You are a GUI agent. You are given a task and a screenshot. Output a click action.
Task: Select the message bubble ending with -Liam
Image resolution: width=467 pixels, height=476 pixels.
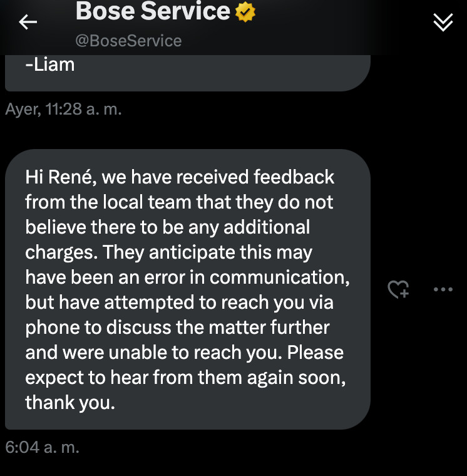[x=188, y=73]
